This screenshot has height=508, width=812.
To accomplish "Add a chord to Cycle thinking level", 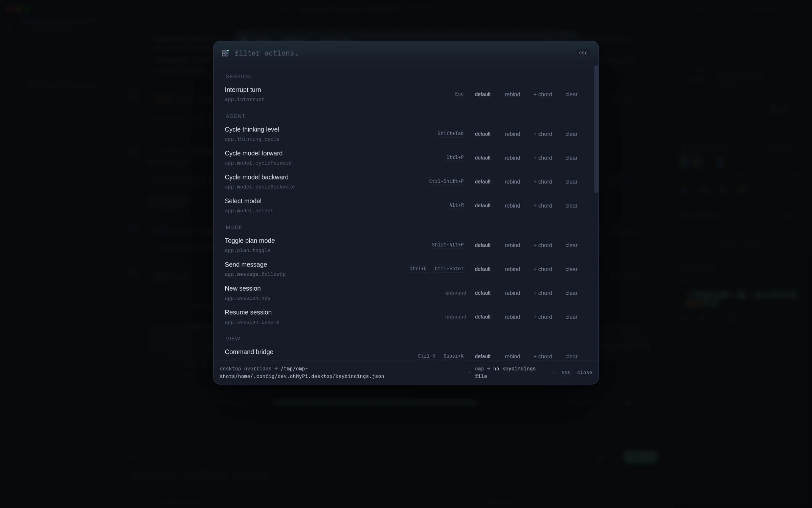I will [543, 134].
